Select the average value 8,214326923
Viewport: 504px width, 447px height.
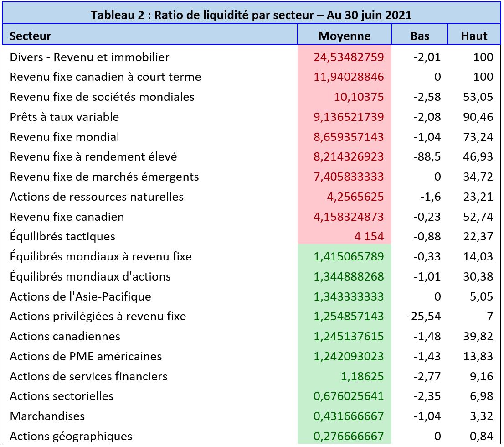pos(349,157)
